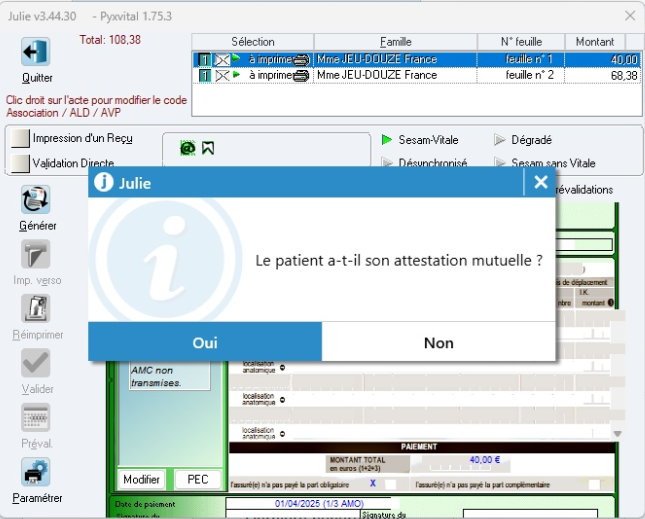Click the Réimprimer icon
The height and width of the screenshot is (519, 645).
point(37,308)
